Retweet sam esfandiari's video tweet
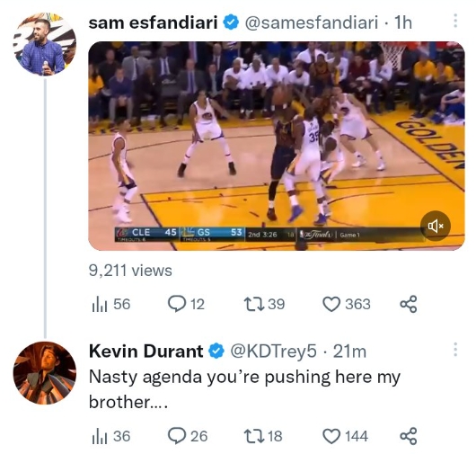 [x=264, y=304]
